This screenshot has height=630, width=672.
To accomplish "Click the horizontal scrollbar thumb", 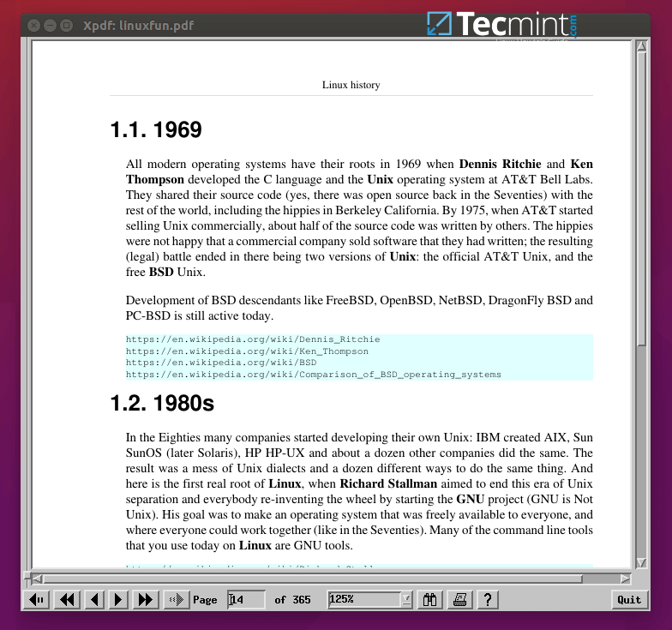I will (313, 579).
